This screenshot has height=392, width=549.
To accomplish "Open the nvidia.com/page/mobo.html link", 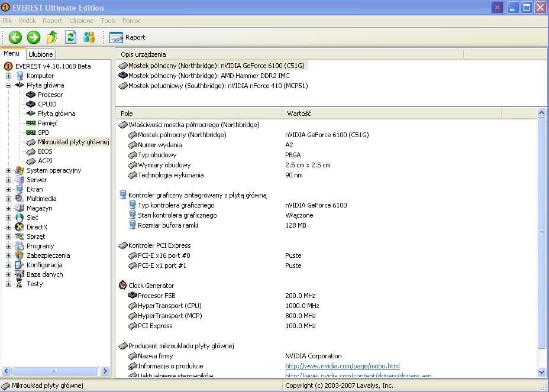I will click(x=343, y=366).
